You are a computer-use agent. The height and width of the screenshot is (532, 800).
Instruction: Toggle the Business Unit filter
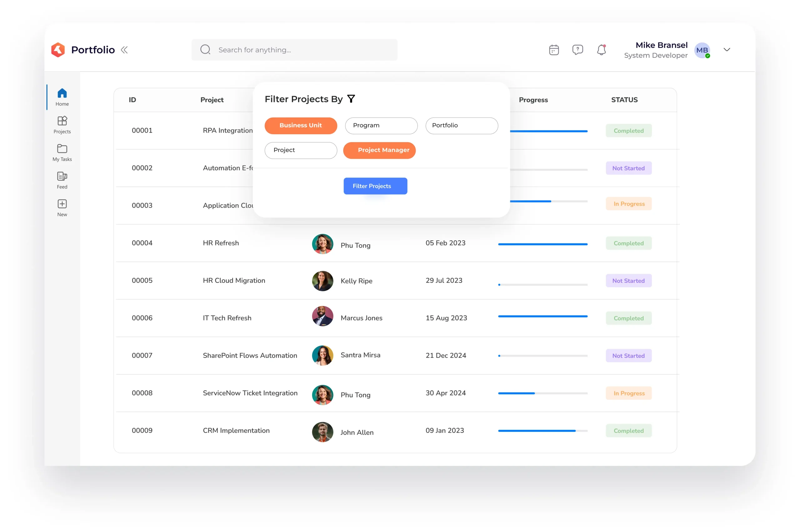click(300, 125)
